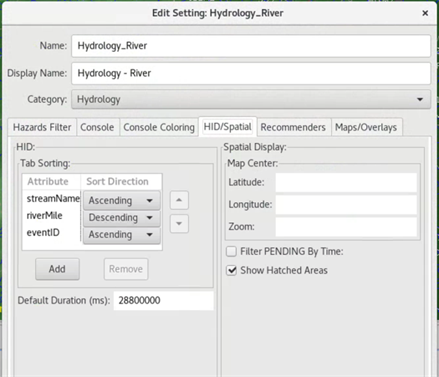Select the streamName attribute row
The height and width of the screenshot is (377, 439).
[x=53, y=199]
